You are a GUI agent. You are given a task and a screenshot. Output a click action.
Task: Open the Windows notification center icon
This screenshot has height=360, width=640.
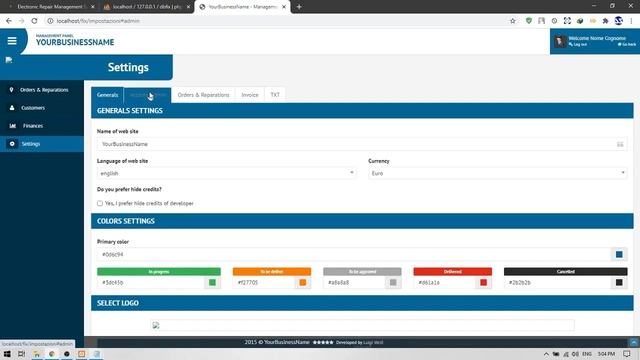(627, 354)
